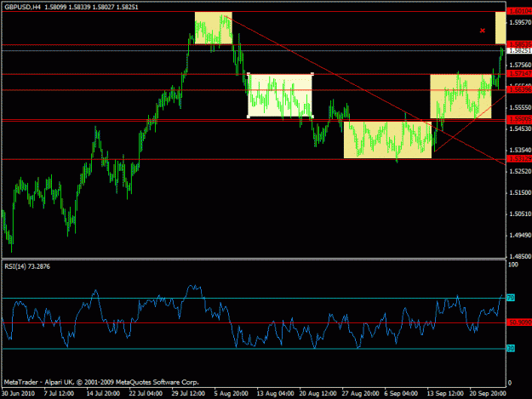
Task: Grab the selected rectangle's top-right handle
Action: (x=312, y=73)
